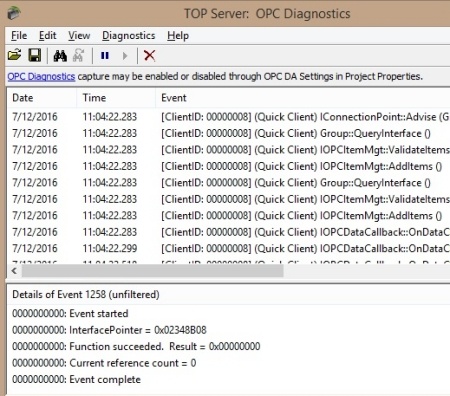This screenshot has width=450, height=396.
Task: Select OnDataChange event at 11:04:22.283
Action: point(228,232)
